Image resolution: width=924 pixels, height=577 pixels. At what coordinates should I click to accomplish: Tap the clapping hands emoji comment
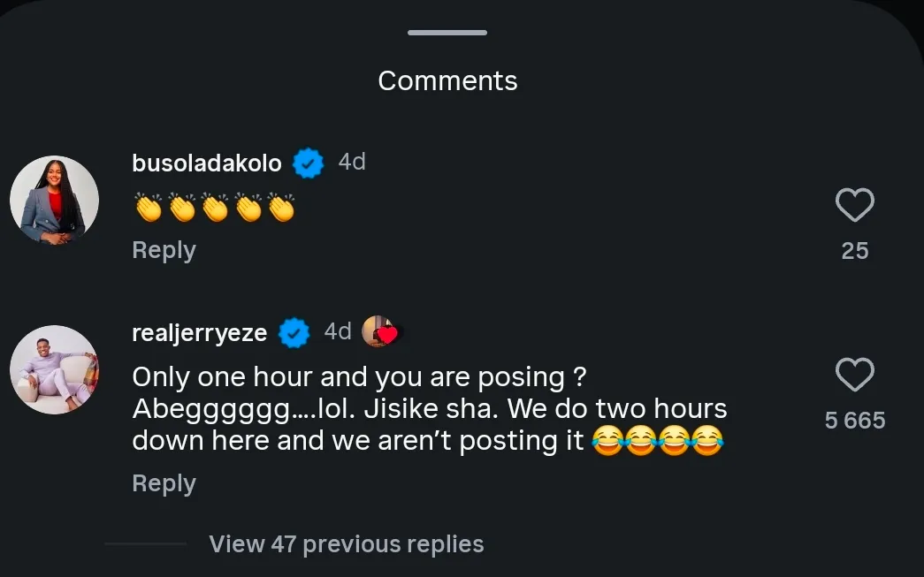pyautogui.click(x=213, y=207)
